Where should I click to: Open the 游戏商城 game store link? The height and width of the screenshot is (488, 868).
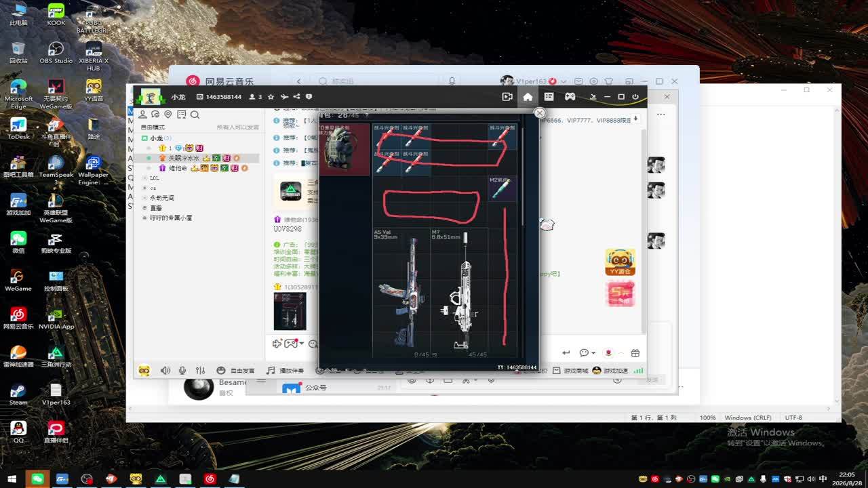tap(570, 371)
